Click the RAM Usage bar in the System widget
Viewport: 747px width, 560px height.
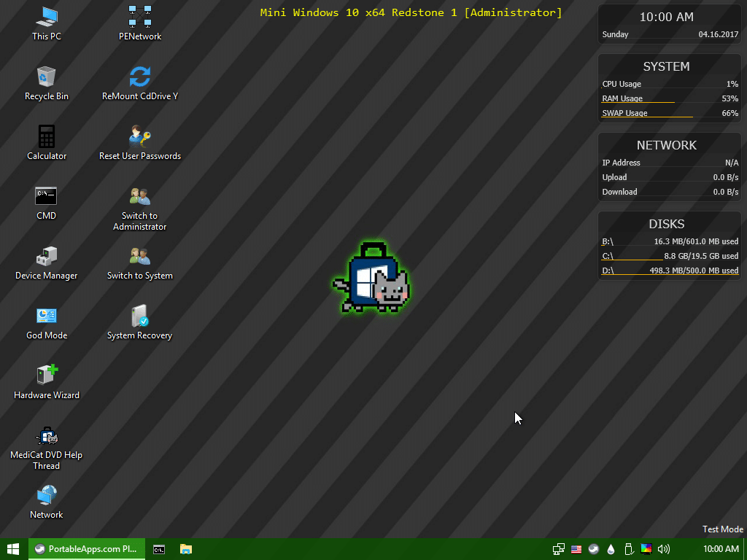[x=670, y=98]
